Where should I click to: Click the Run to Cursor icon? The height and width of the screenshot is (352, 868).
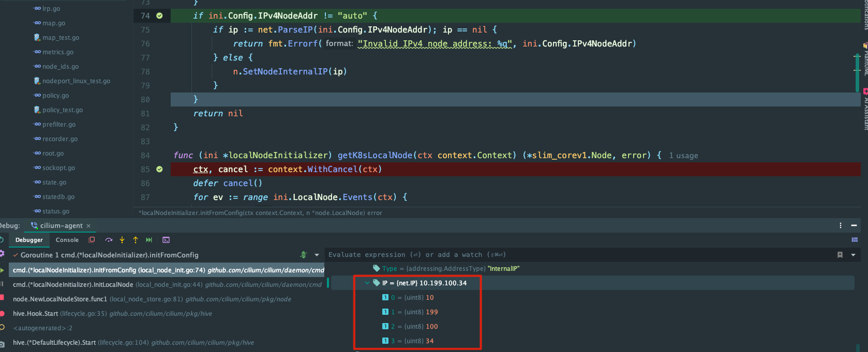pyautogui.click(x=149, y=240)
